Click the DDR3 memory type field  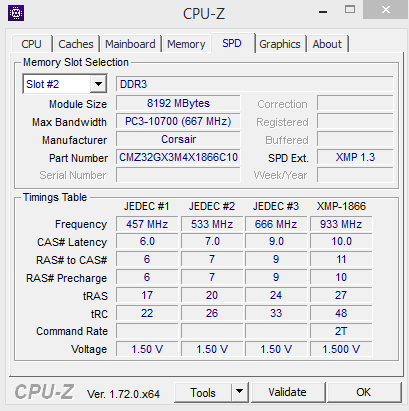click(255, 84)
